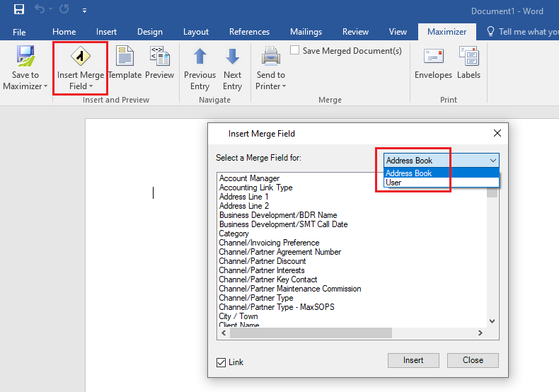559x392 pixels.
Task: Choose Address Book in the dropdown list
Action: tap(442, 173)
